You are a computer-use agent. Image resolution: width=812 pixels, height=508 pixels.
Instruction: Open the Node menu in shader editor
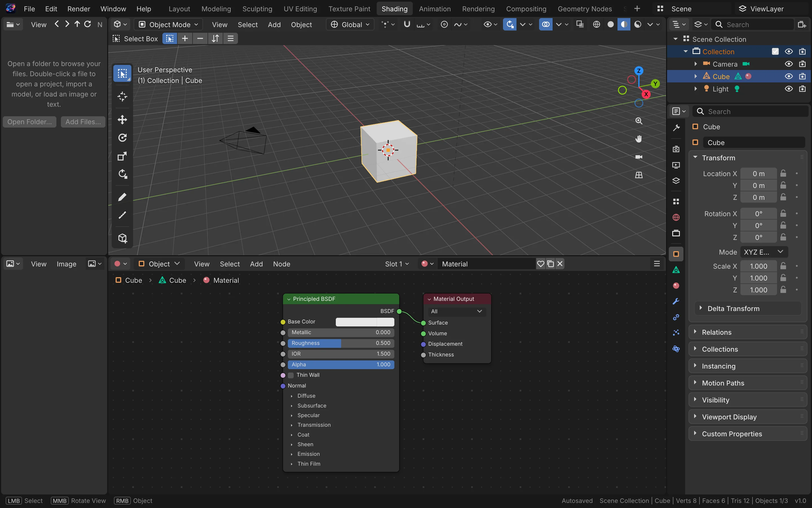point(281,264)
